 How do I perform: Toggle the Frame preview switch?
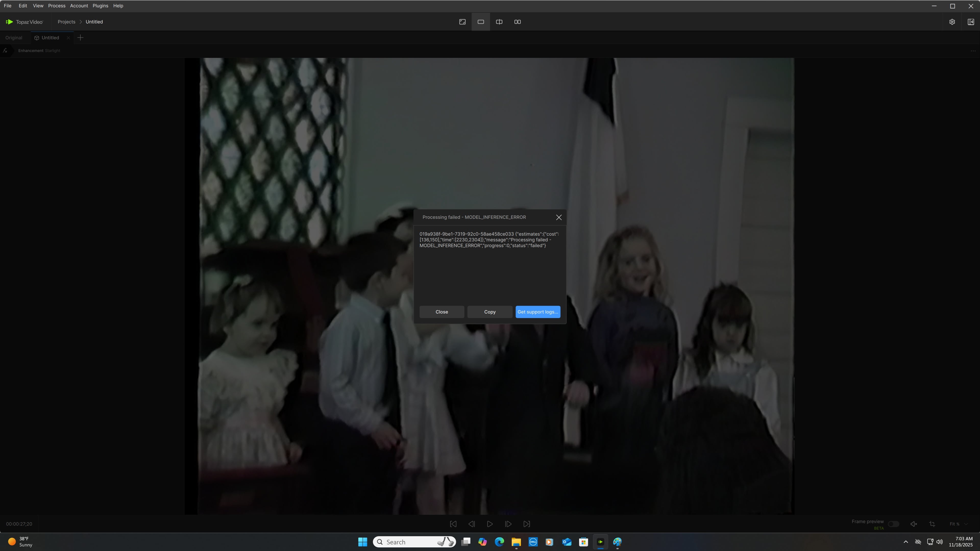click(893, 524)
